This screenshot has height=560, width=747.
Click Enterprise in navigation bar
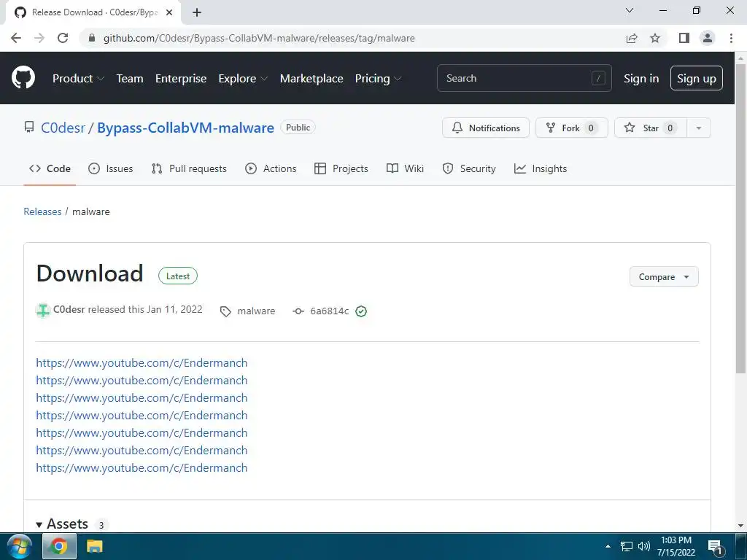click(x=181, y=79)
